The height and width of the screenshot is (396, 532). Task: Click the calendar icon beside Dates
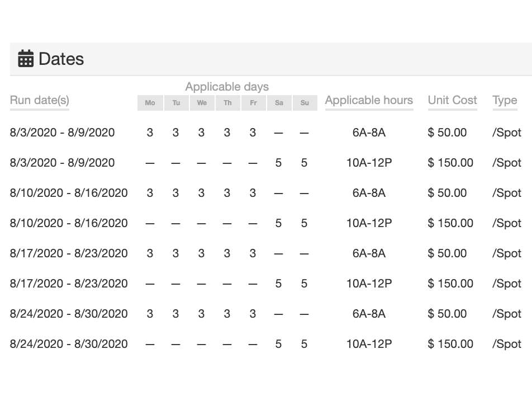point(26,59)
